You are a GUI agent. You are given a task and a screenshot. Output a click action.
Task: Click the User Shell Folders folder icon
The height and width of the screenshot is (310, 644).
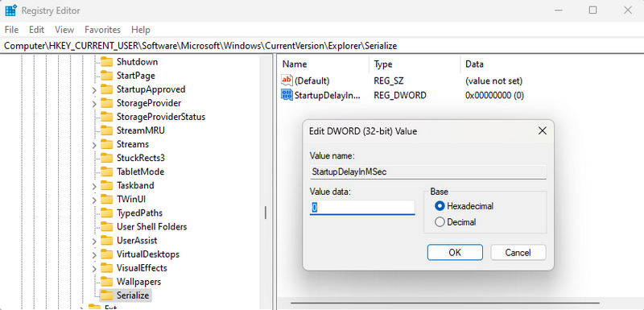coord(107,226)
